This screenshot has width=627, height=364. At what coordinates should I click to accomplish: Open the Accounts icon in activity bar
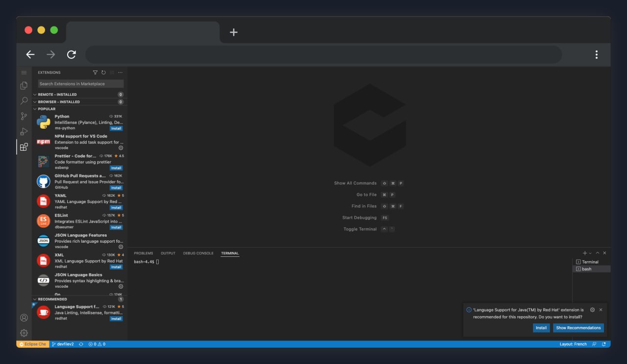tap(24, 318)
